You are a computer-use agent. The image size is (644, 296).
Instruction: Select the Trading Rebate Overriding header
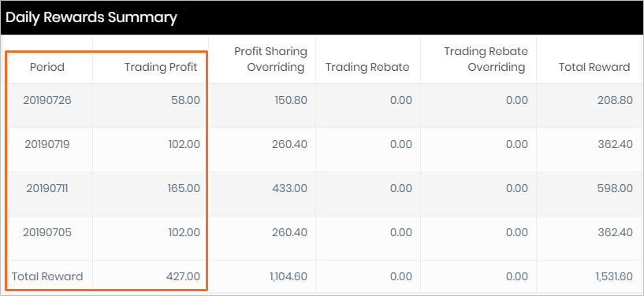point(486,59)
